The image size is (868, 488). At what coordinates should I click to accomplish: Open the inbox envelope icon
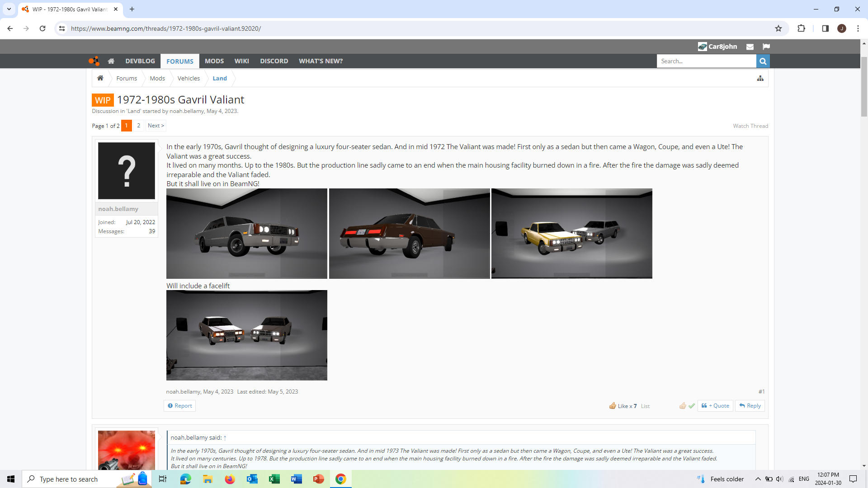[x=750, y=47]
